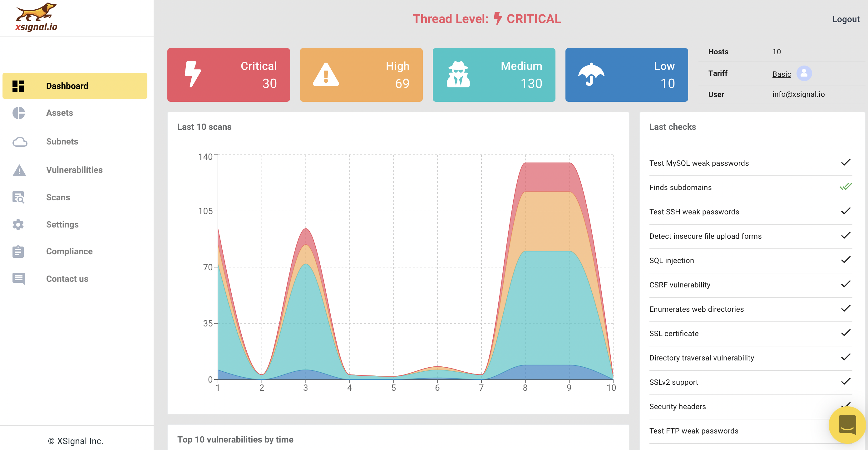868x450 pixels.
Task: Click scan 3 label on chart axis
Action: tap(305, 388)
